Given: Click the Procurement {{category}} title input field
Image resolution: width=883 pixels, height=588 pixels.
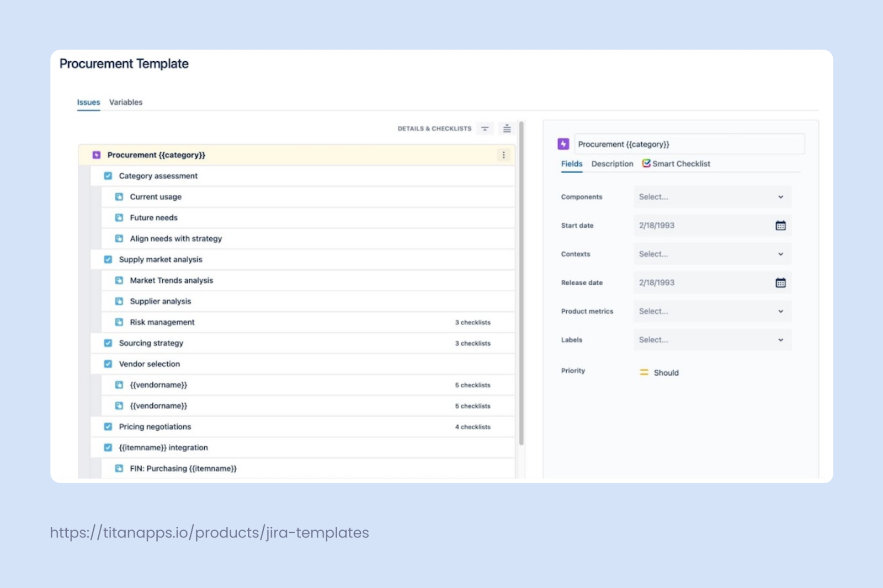Looking at the screenshot, I should tap(689, 145).
